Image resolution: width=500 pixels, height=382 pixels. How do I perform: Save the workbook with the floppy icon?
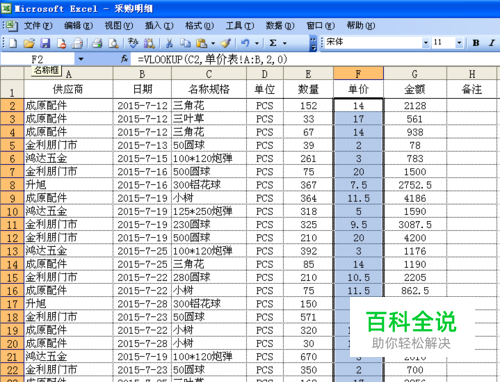click(x=45, y=43)
